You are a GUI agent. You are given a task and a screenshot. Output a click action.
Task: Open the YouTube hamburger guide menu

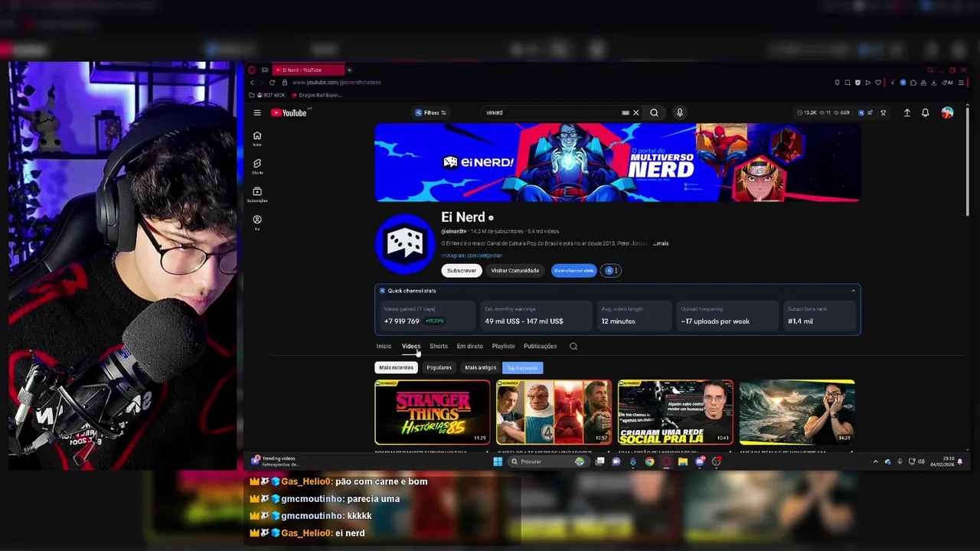coord(257,112)
